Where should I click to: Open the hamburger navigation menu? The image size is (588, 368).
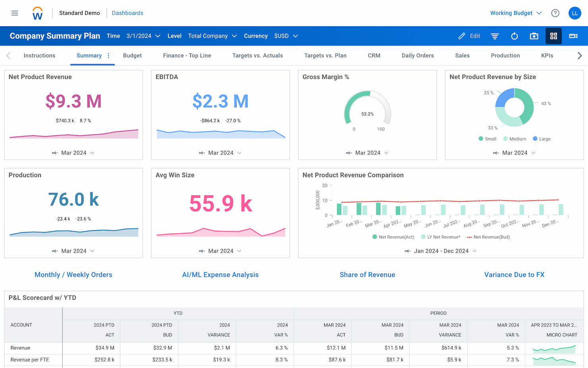(x=15, y=13)
